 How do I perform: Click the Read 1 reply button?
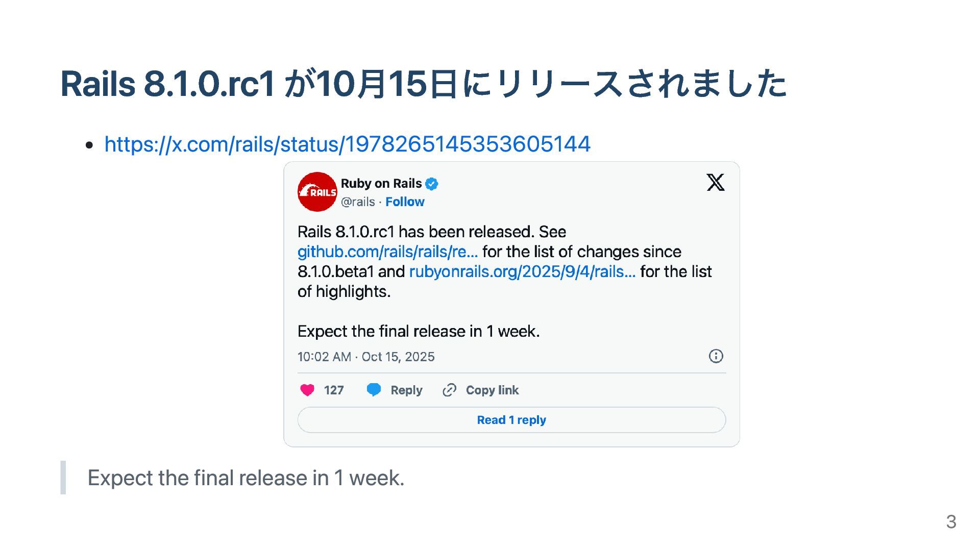point(511,420)
